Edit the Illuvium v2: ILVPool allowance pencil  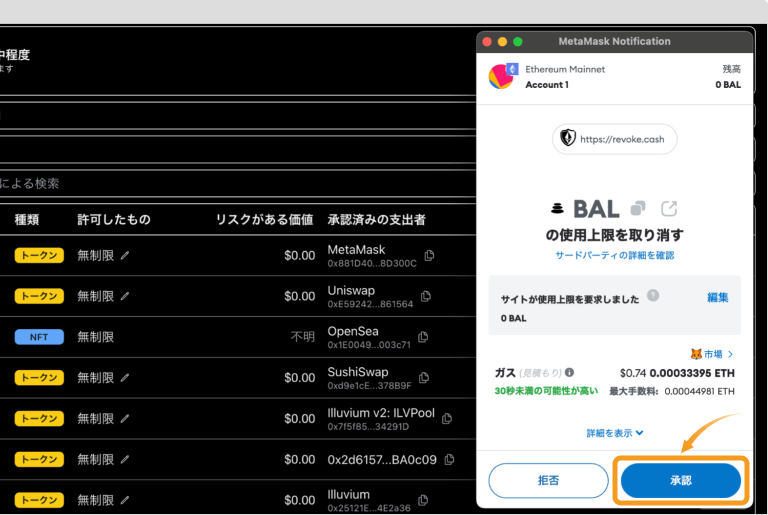coord(125,418)
